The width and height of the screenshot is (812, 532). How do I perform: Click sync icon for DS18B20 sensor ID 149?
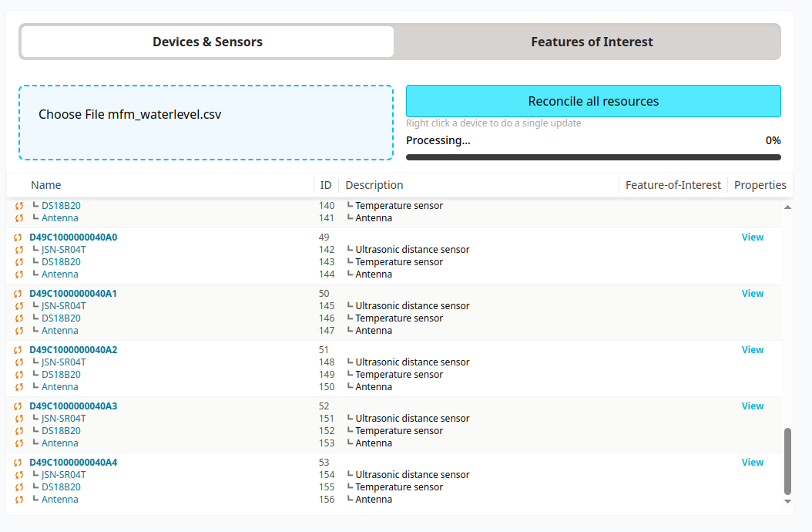click(x=18, y=375)
